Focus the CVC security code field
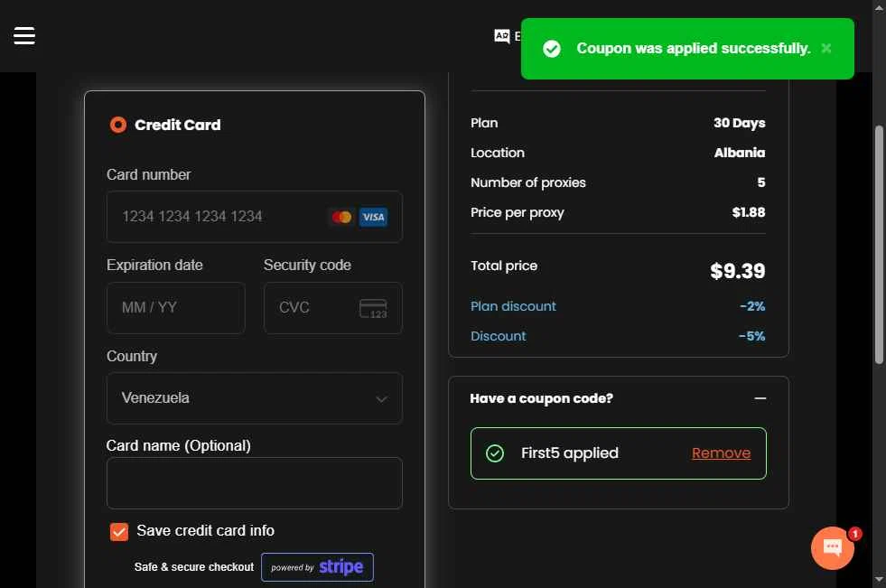The width and height of the screenshot is (886, 588). point(333,308)
